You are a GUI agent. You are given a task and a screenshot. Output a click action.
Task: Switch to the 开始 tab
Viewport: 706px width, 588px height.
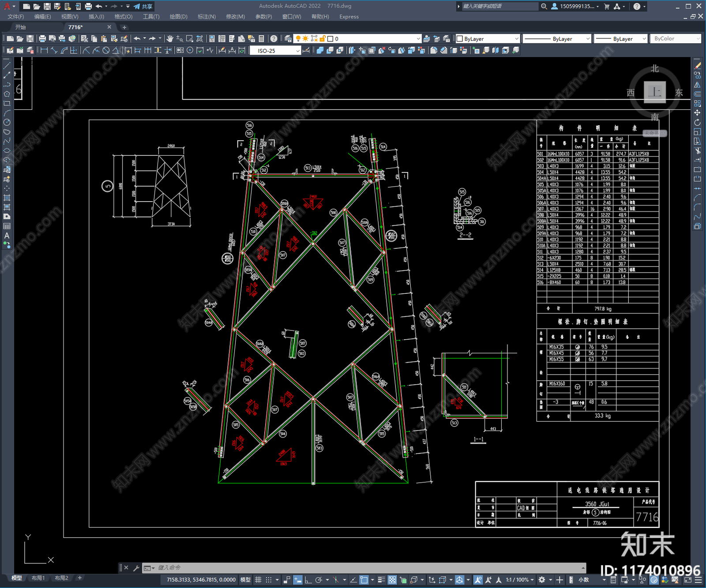21,27
